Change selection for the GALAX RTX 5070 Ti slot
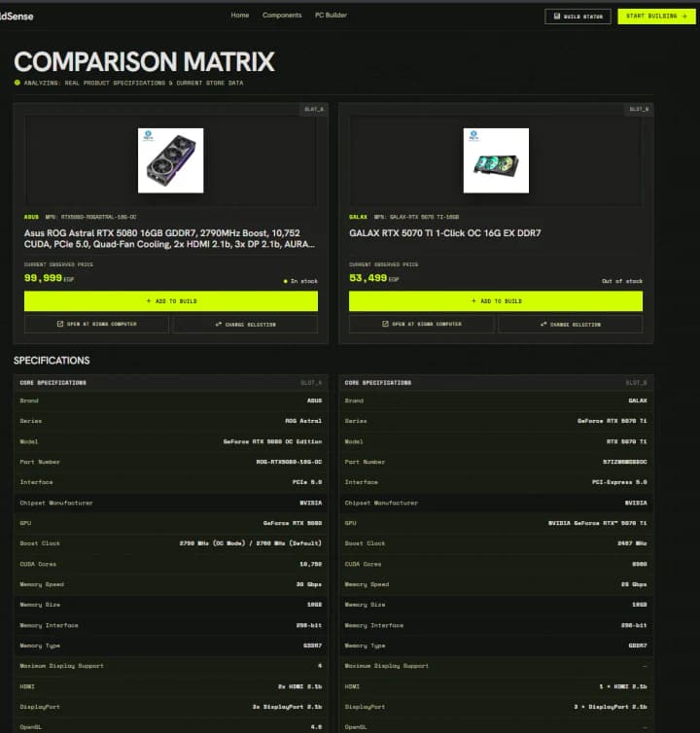Viewport: 700px width, 733px height. point(571,324)
